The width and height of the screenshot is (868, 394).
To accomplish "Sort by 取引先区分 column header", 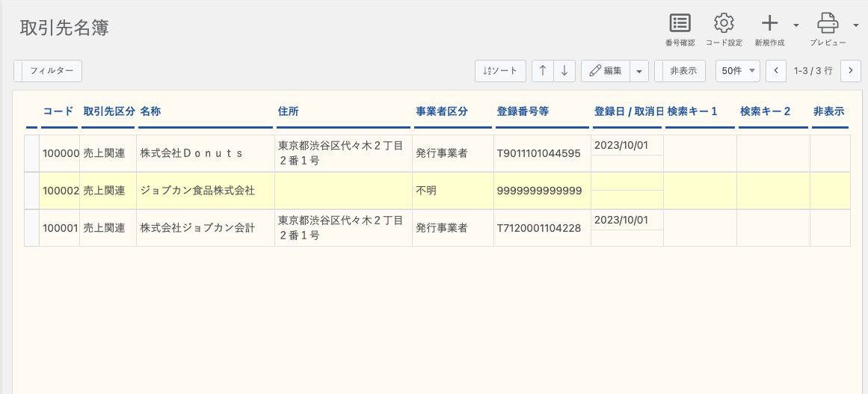I will click(109, 111).
